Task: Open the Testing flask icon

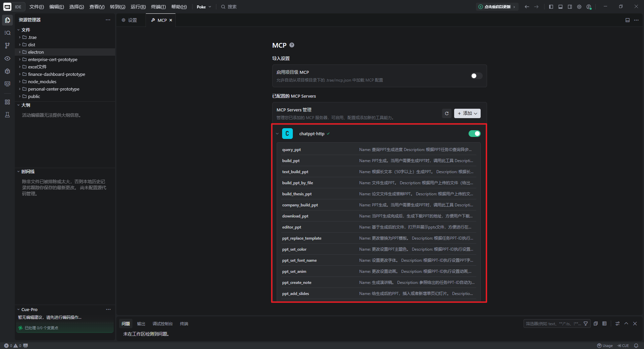Action: tap(7, 115)
